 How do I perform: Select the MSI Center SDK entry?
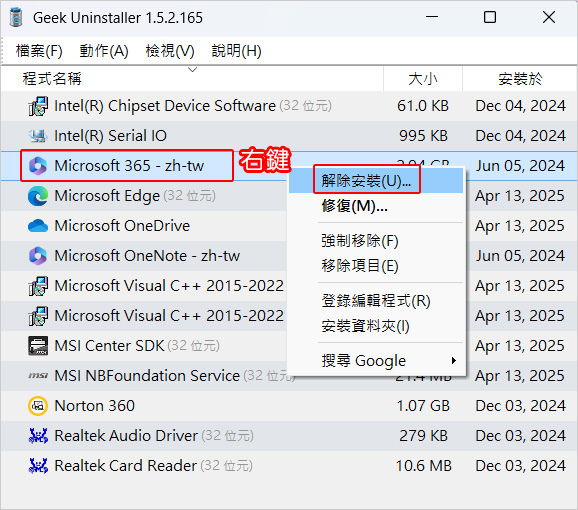tap(109, 346)
